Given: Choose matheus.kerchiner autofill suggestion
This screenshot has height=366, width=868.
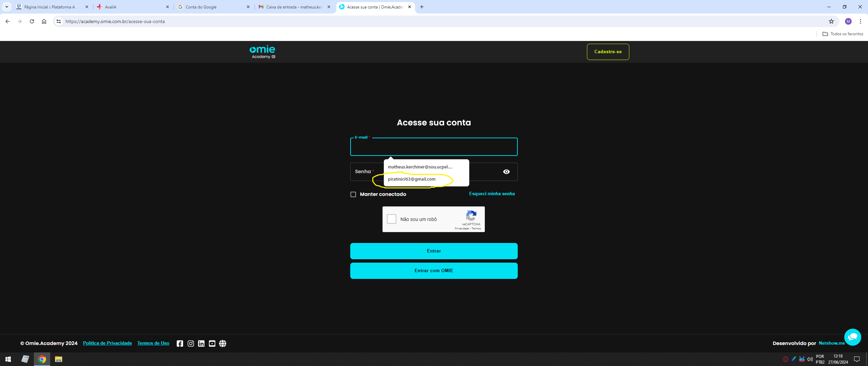Looking at the screenshot, I should tap(420, 167).
